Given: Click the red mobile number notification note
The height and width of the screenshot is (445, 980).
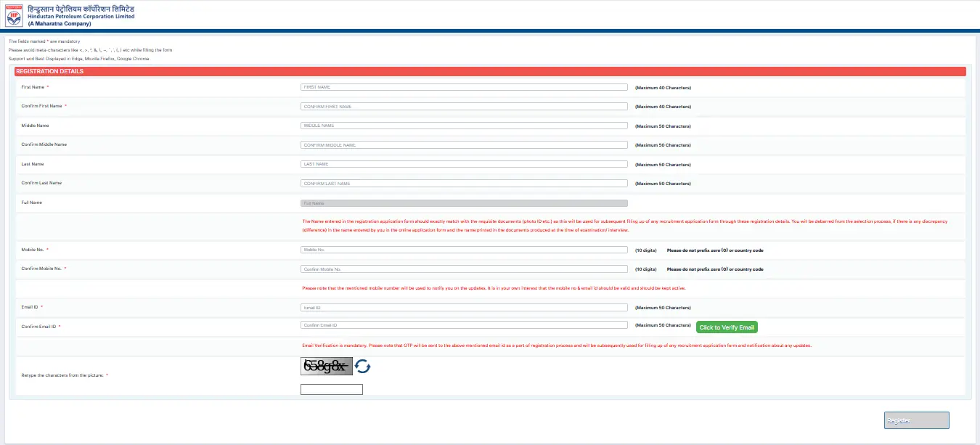Looking at the screenshot, I should [x=494, y=288].
